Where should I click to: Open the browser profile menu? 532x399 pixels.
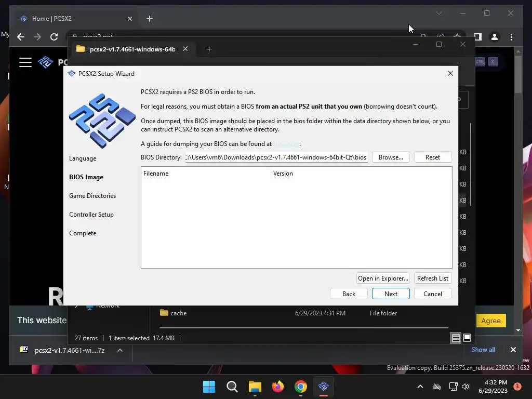point(495,37)
